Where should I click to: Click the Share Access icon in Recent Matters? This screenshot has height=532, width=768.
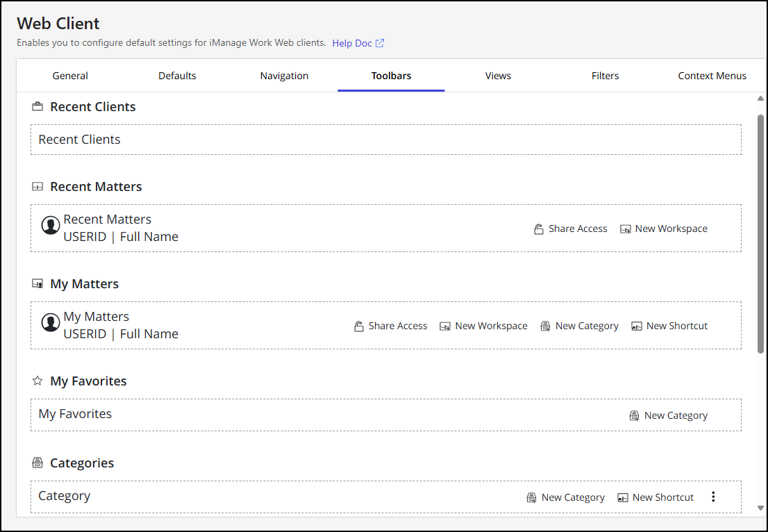(538, 229)
